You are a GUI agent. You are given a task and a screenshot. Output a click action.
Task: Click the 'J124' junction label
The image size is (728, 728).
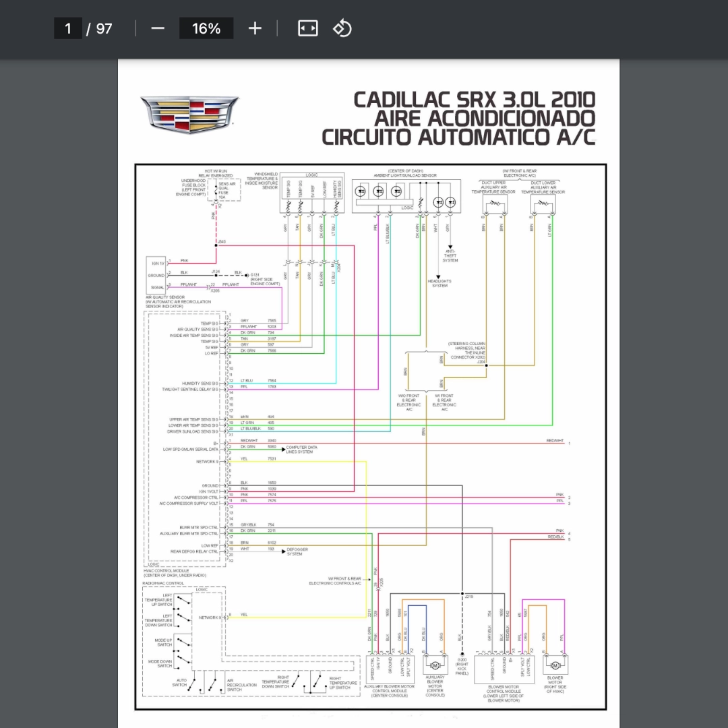tap(216, 272)
